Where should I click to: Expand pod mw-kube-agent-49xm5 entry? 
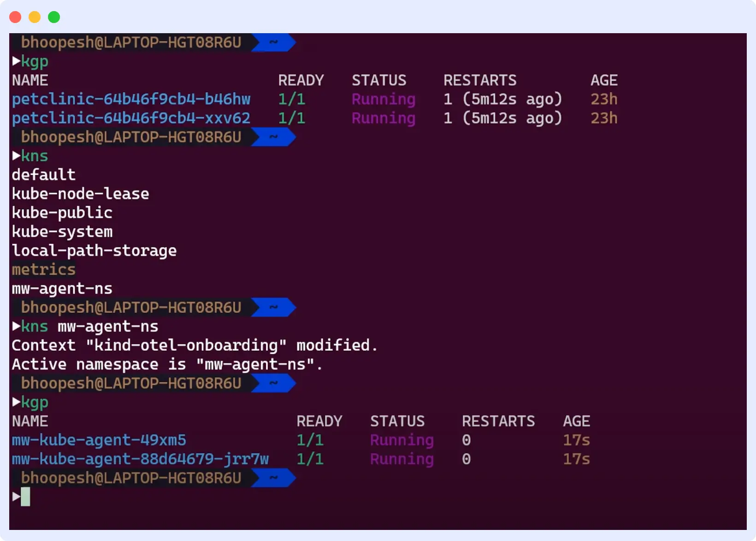(x=99, y=440)
